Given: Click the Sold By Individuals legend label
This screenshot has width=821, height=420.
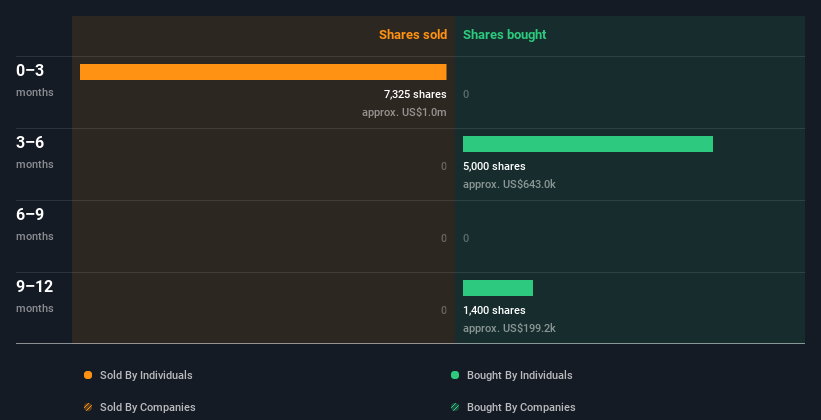Looking at the screenshot, I should click(x=146, y=375).
